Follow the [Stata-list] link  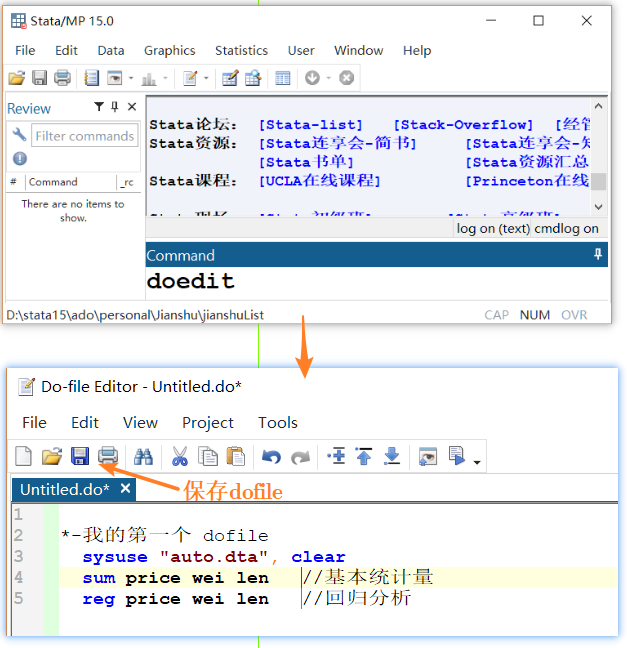tap(311, 124)
